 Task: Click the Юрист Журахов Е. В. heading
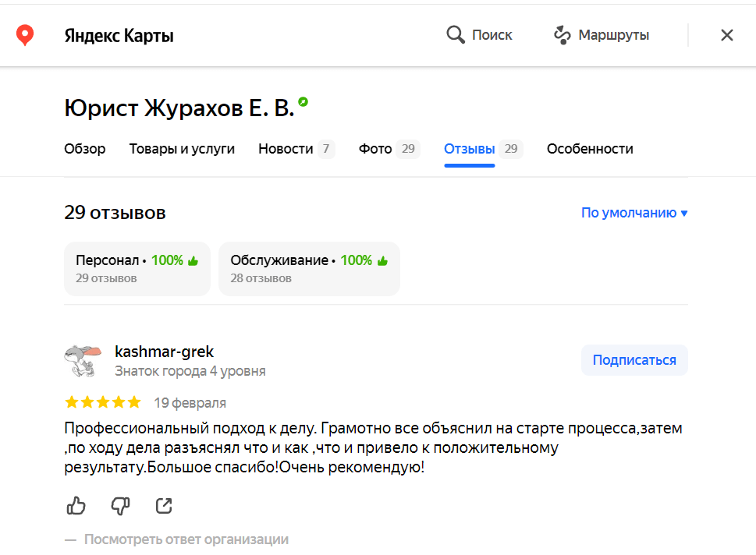coord(179,108)
